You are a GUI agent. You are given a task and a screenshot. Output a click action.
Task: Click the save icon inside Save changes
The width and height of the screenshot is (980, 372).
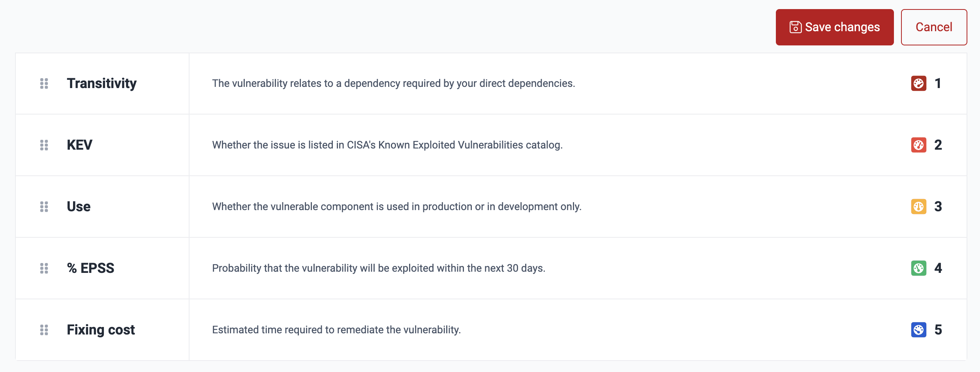point(795,27)
